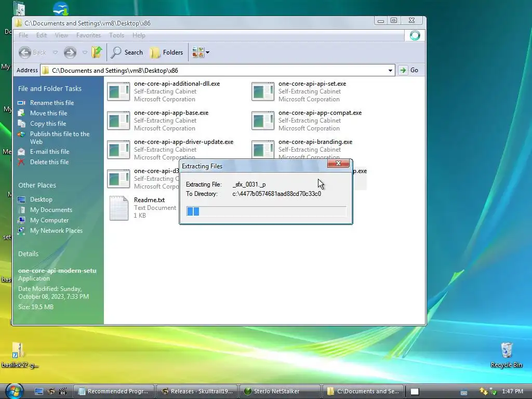Click the green download tray icon

click(x=494, y=392)
